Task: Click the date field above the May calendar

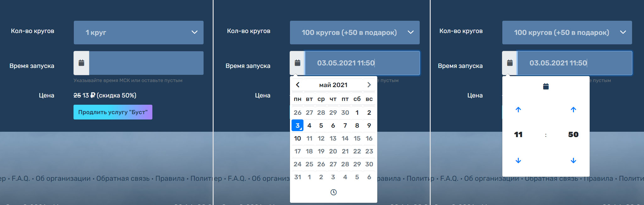Action: click(x=362, y=63)
